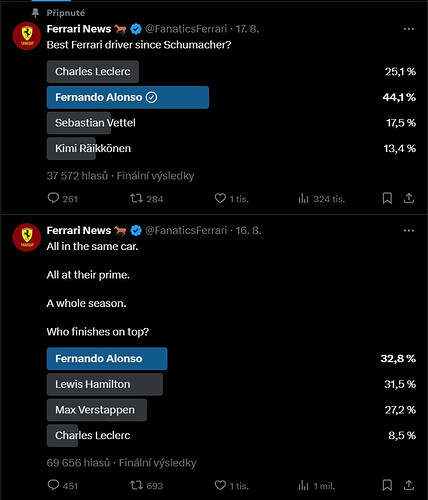The image size is (428, 500).
Task: Open the reply icon with 451 comments
Action: coord(62,485)
